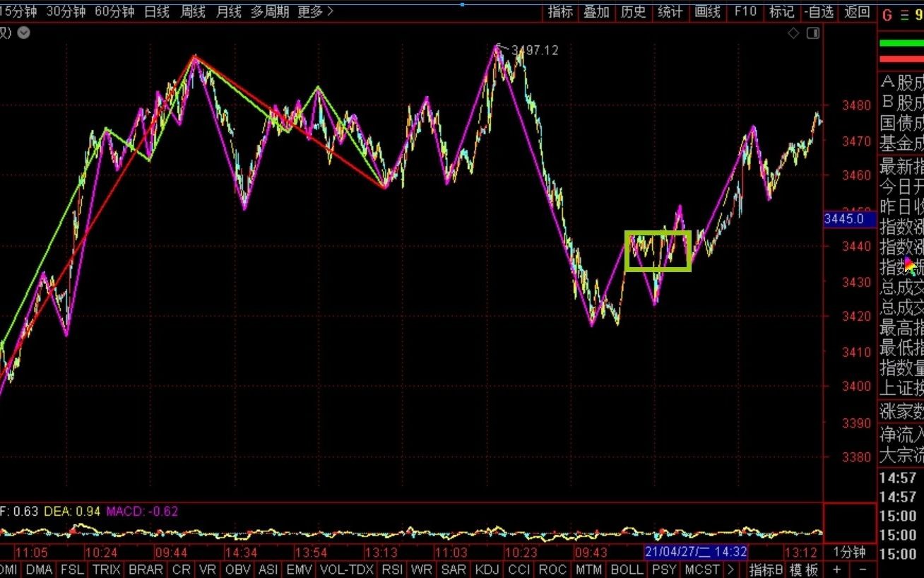Click the red G icon at top right
The image size is (924, 578).
click(887, 15)
